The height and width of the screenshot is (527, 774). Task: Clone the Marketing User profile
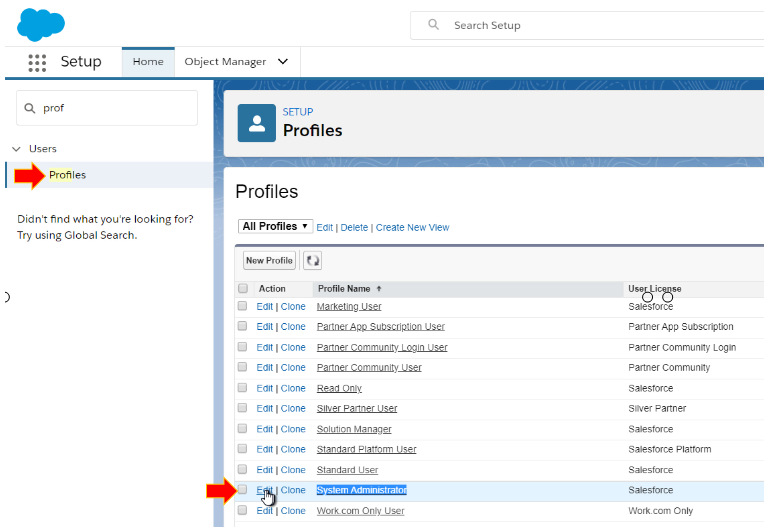293,307
